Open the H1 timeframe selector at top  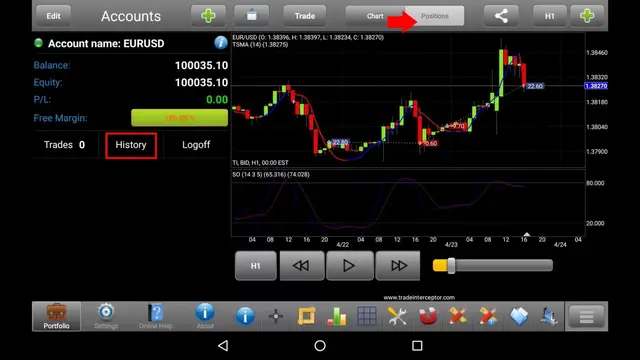click(550, 16)
